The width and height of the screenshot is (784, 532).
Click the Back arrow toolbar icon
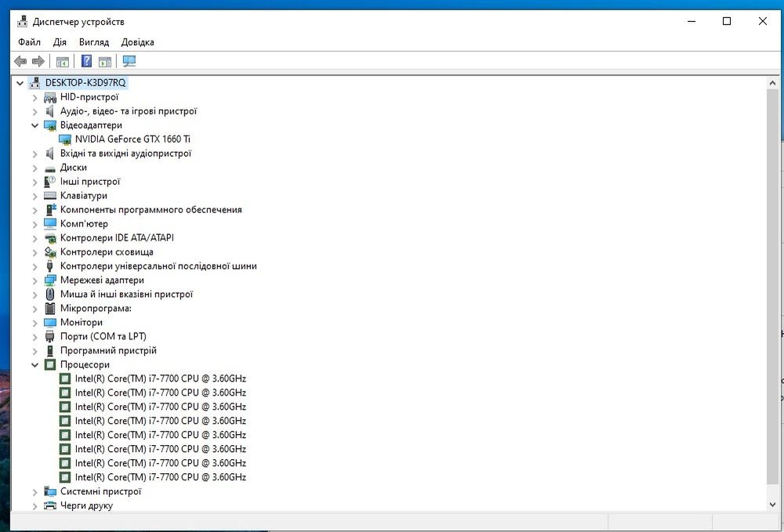[x=20, y=61]
